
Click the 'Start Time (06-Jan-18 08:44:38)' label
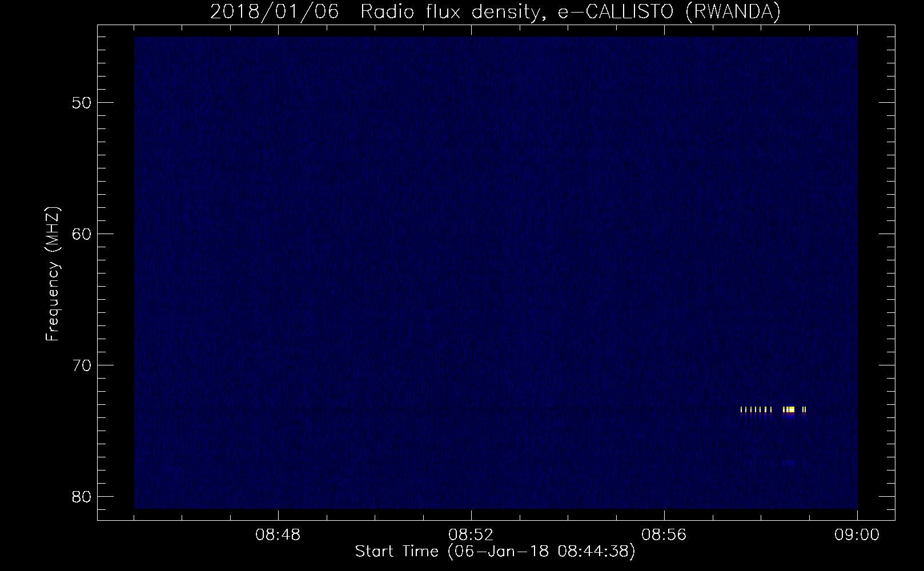[x=495, y=552]
